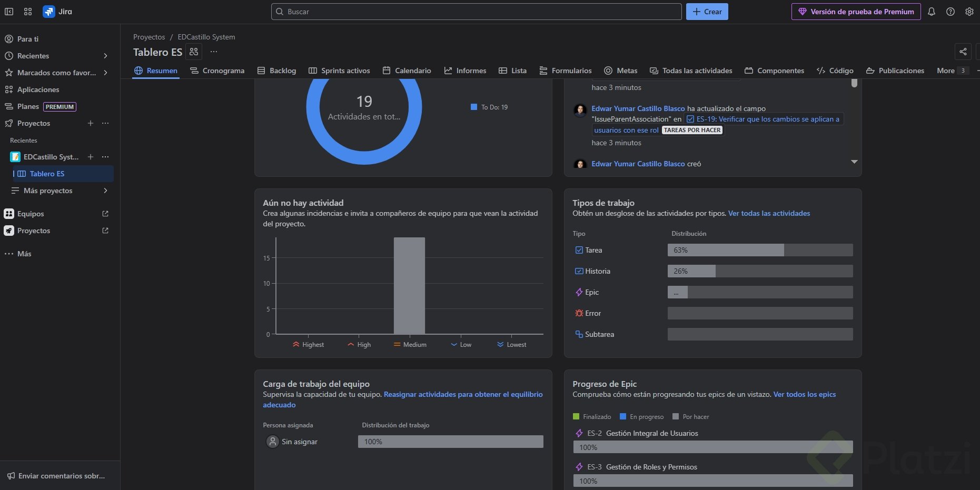980x490 pixels.
Task: Collapse the sidebar with the top-left panel icon
Action: point(9,12)
